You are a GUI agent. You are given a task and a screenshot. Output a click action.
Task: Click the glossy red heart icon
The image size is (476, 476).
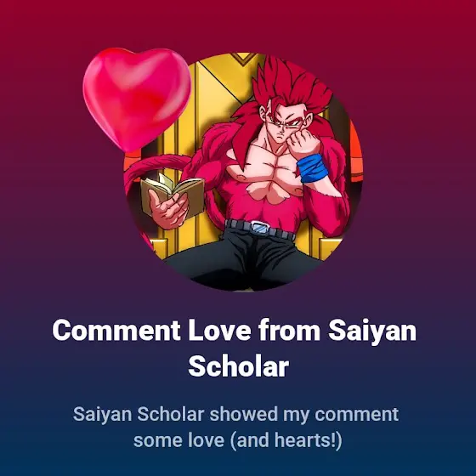pyautogui.click(x=137, y=99)
